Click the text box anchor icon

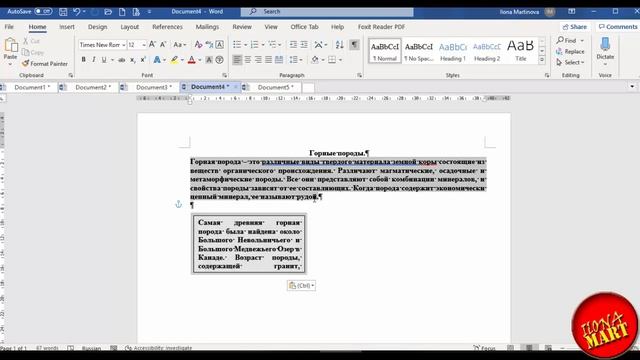178,204
